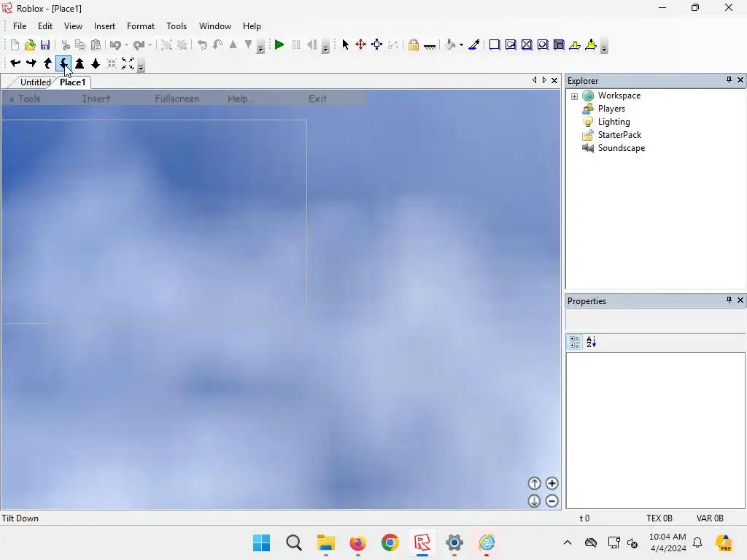Click the Zoom Out camera arrow
The height and width of the screenshot is (560, 747).
(96, 63)
